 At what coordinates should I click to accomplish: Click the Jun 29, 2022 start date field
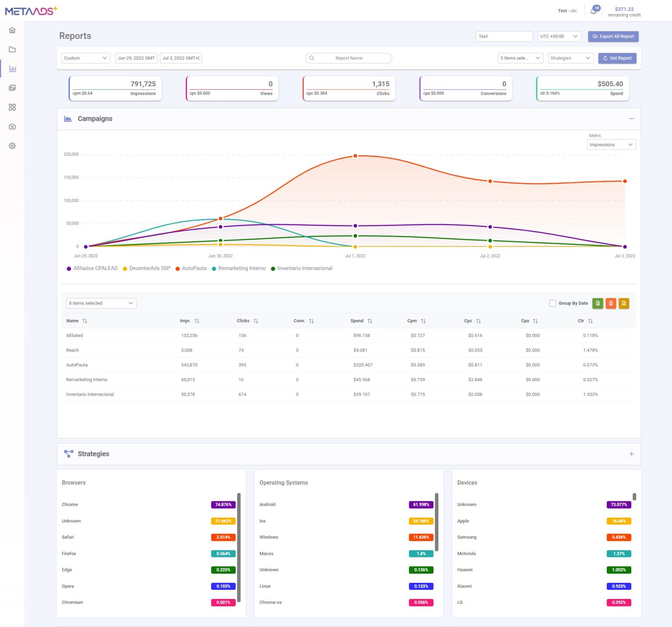point(136,58)
